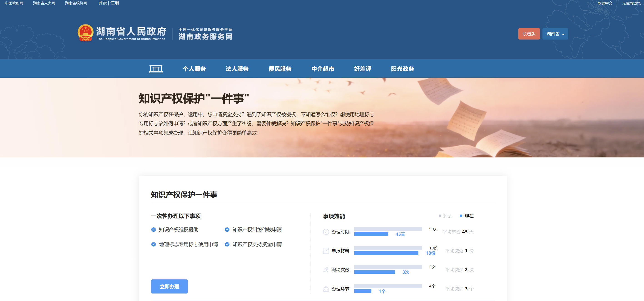Click the 平均减免 1 份 text

[460, 251]
